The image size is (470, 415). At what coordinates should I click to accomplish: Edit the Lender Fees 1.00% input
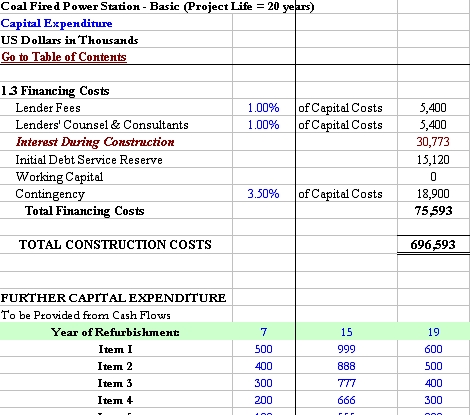pyautogui.click(x=263, y=108)
